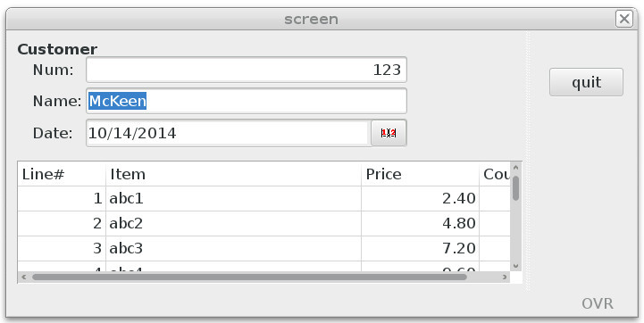The image size is (644, 323).
Task: Click the Price column header
Action: coord(420,174)
